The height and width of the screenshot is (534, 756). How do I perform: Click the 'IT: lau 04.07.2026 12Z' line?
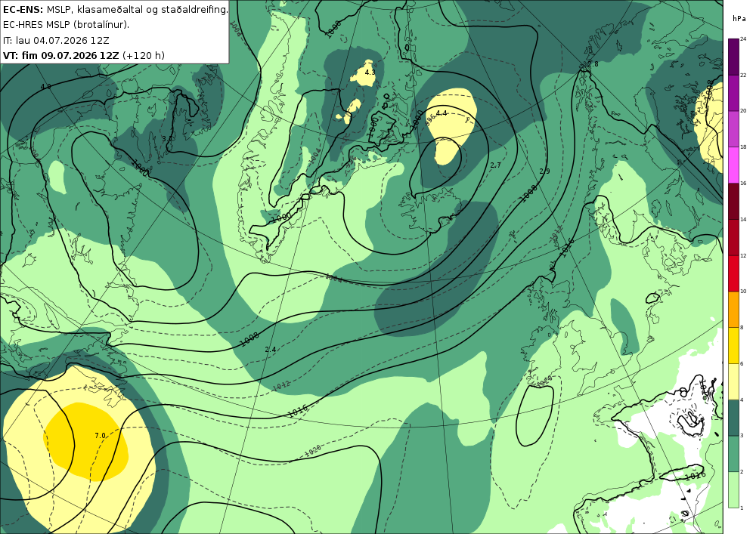(x=55, y=40)
